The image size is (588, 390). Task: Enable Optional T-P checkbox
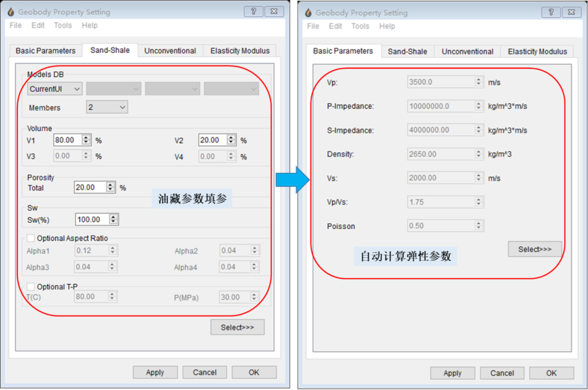(30, 287)
